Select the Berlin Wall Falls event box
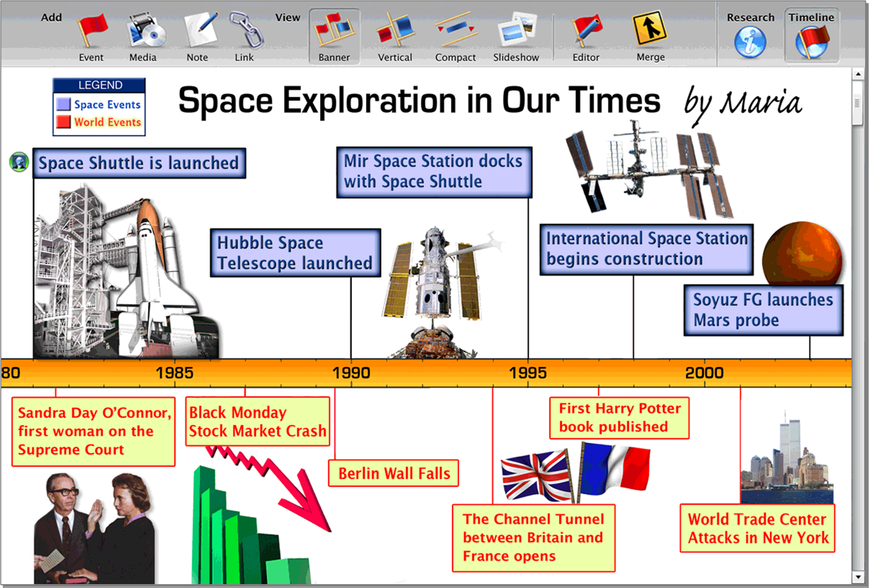 coord(394,473)
